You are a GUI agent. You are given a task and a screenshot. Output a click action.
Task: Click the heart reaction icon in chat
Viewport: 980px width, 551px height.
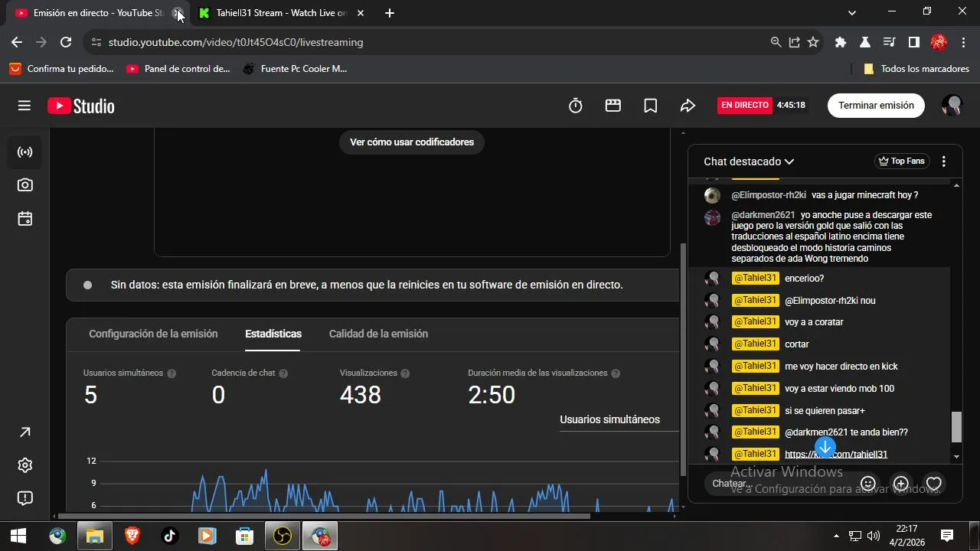tap(934, 484)
